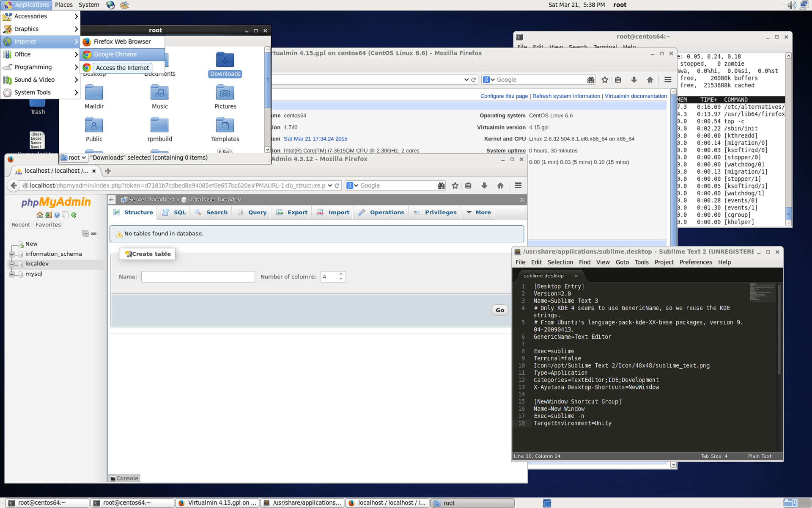Collapse the localdev database node
The width and height of the screenshot is (812, 508).
click(x=12, y=264)
